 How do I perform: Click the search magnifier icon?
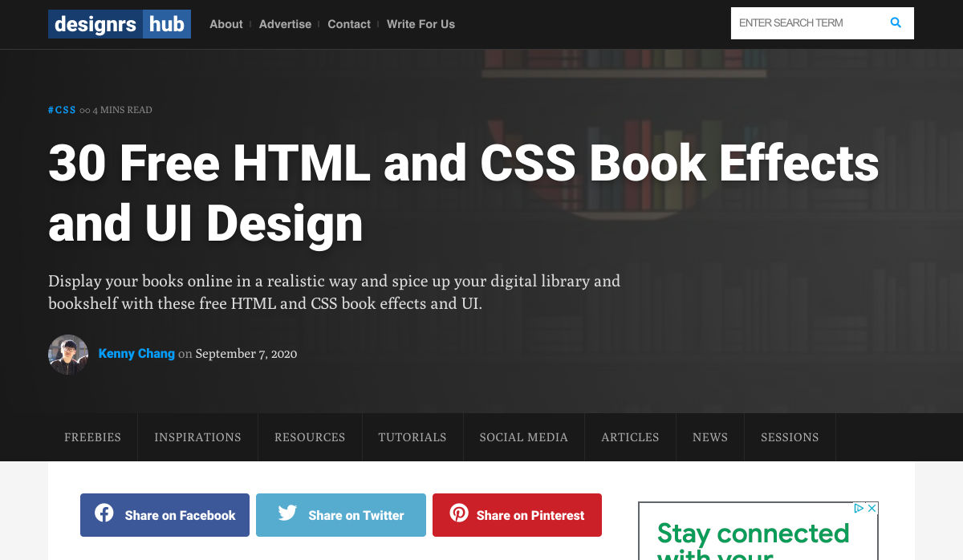point(896,23)
